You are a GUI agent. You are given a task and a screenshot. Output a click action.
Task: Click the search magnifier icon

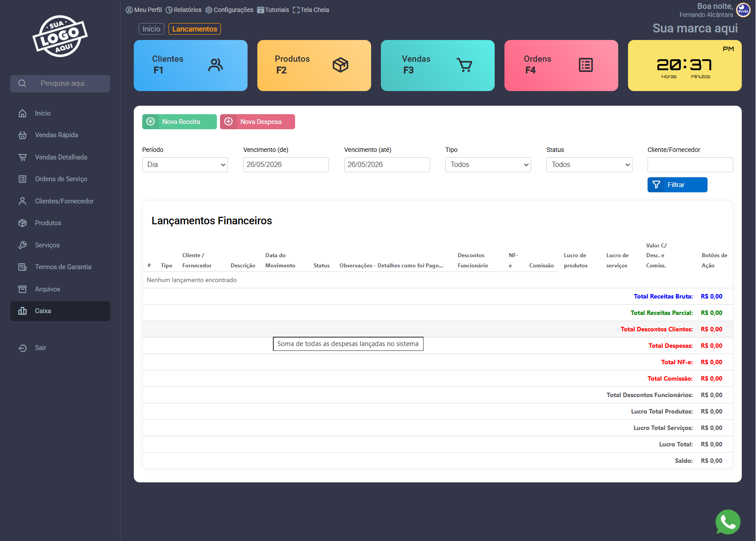22,84
